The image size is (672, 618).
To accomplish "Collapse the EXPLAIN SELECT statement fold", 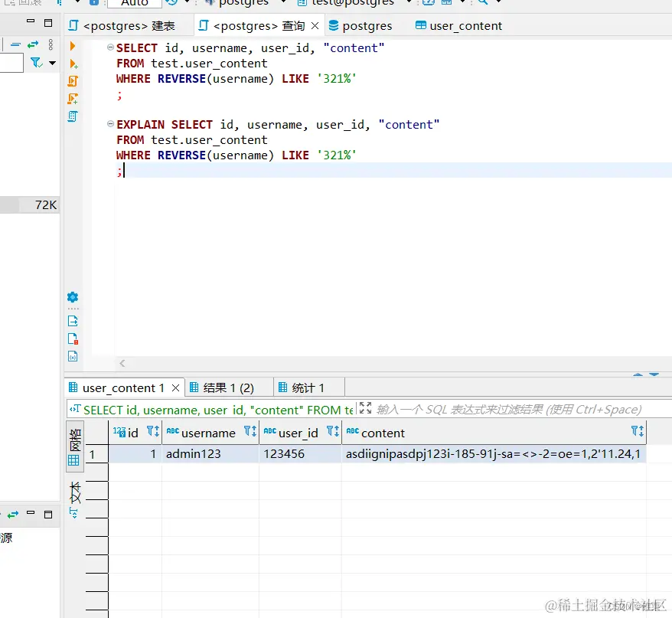I will tap(110, 124).
